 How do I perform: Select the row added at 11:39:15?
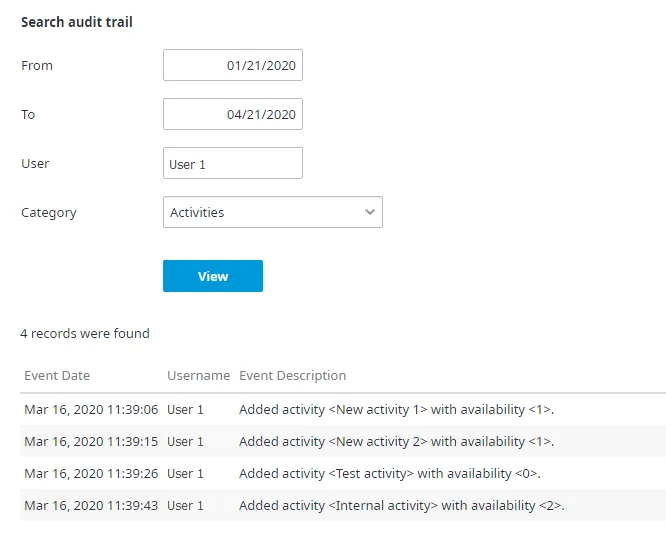click(x=343, y=441)
